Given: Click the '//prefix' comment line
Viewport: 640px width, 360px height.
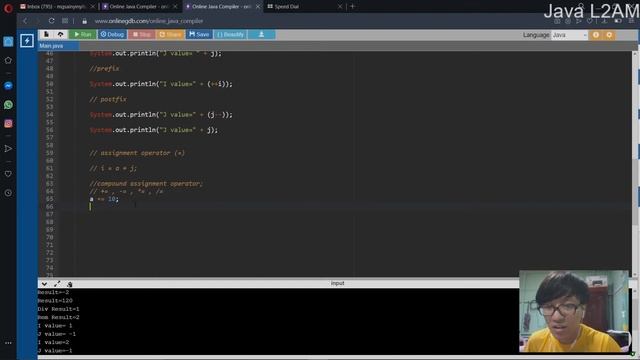Looking at the screenshot, I should (x=104, y=69).
